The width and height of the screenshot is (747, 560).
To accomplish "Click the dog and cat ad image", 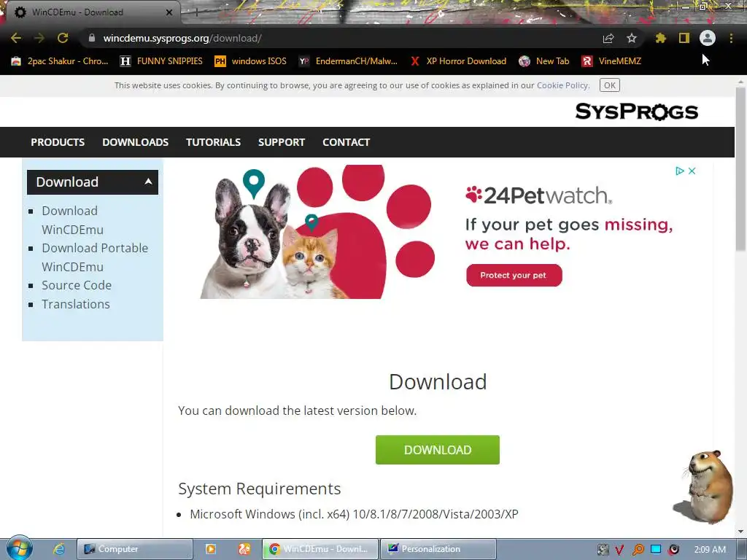I will click(318, 232).
